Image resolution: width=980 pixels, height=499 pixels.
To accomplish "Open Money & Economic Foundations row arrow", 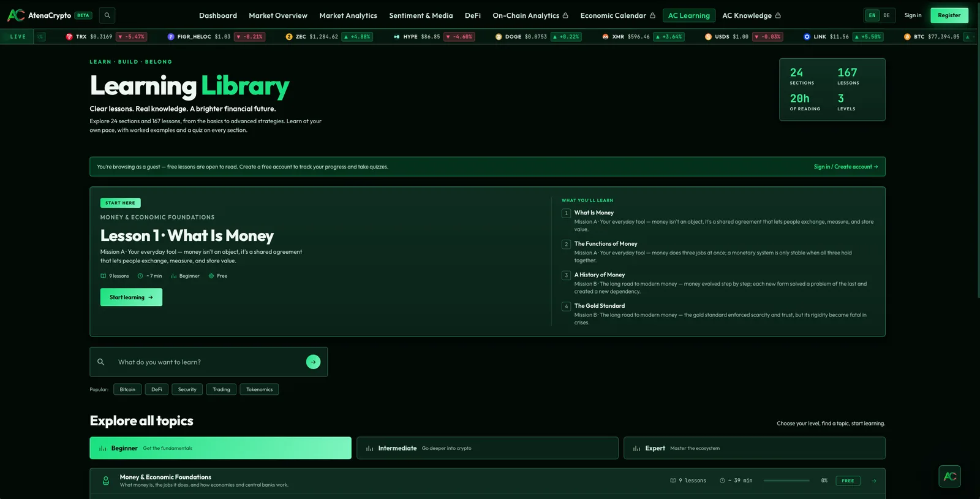I will pos(874,481).
